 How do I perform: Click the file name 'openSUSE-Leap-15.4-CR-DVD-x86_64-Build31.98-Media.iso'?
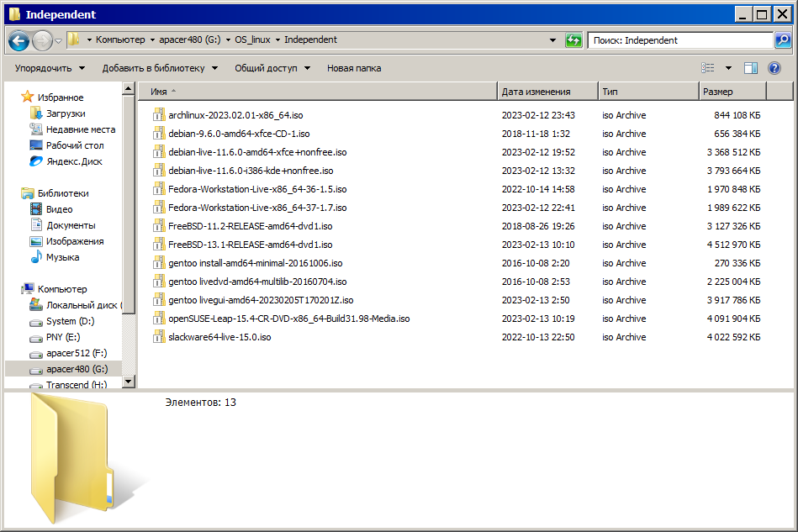coord(289,319)
